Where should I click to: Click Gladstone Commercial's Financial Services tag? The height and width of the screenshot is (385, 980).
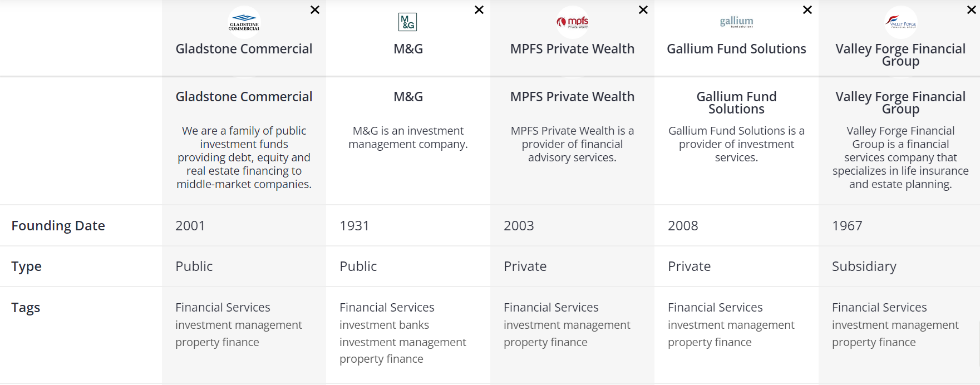coord(223,308)
